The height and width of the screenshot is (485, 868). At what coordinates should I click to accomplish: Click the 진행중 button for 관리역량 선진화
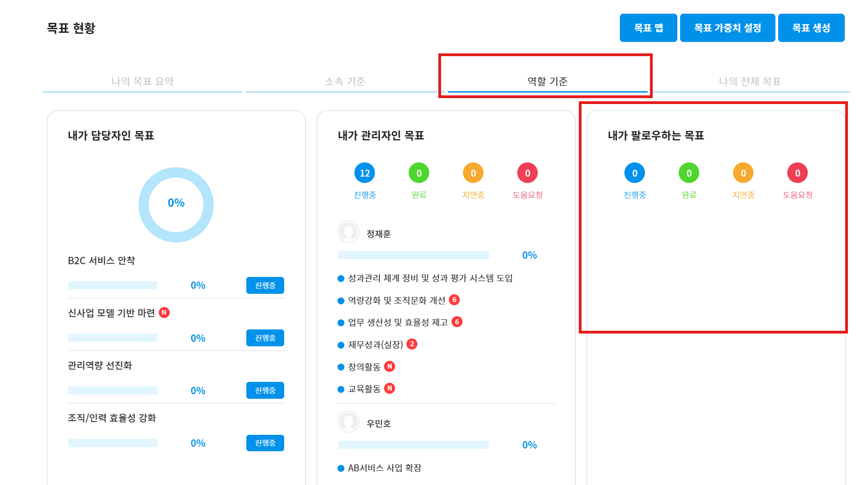265,390
